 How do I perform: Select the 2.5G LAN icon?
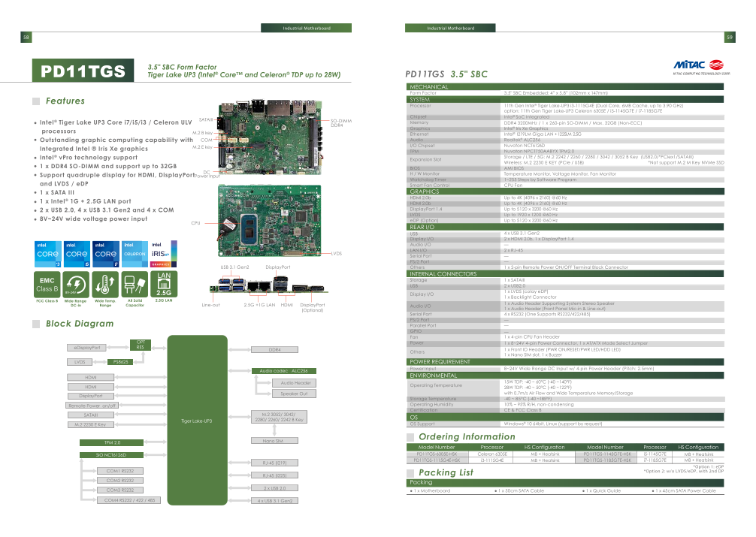pyautogui.click(x=163, y=284)
